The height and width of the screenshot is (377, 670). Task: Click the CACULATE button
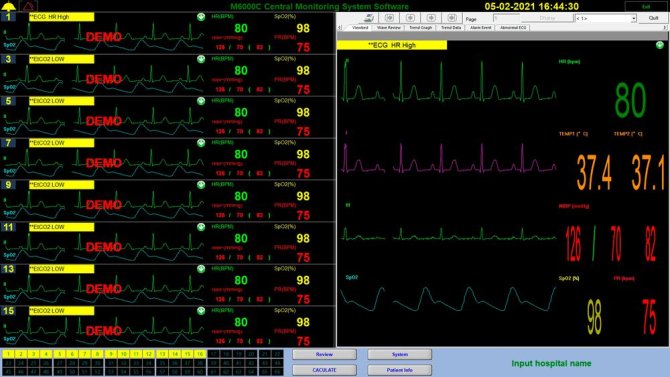[x=324, y=370]
